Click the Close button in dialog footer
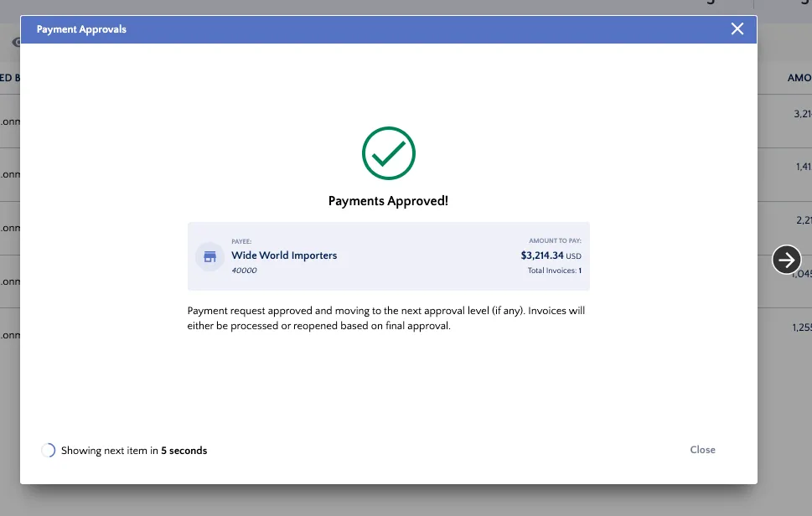 (702, 450)
